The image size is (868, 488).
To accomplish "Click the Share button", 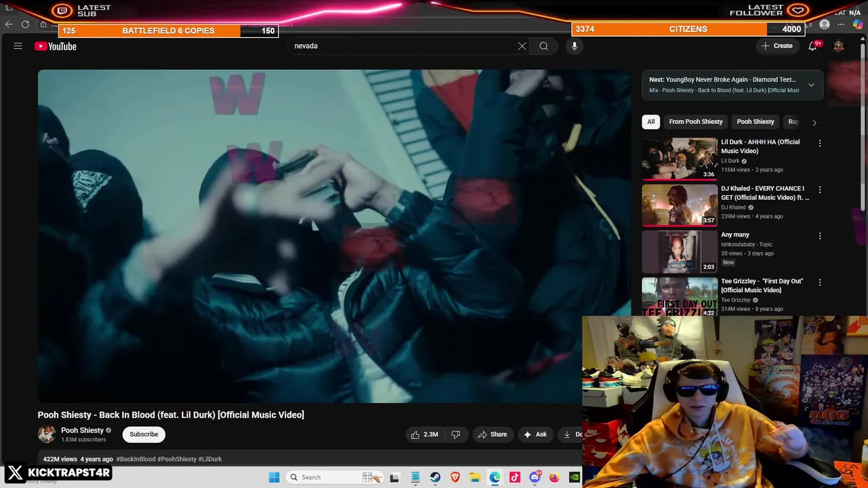I will pos(492,434).
